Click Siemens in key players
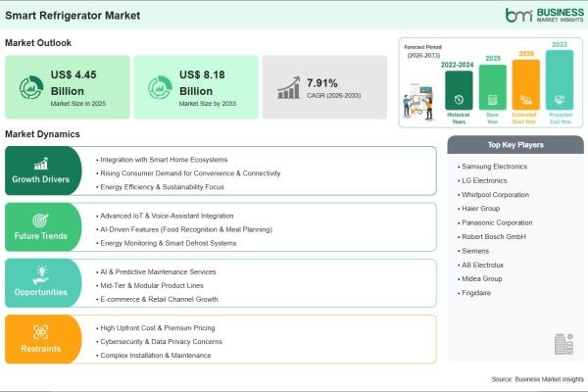This screenshot has width=588, height=392. pyautogui.click(x=473, y=251)
